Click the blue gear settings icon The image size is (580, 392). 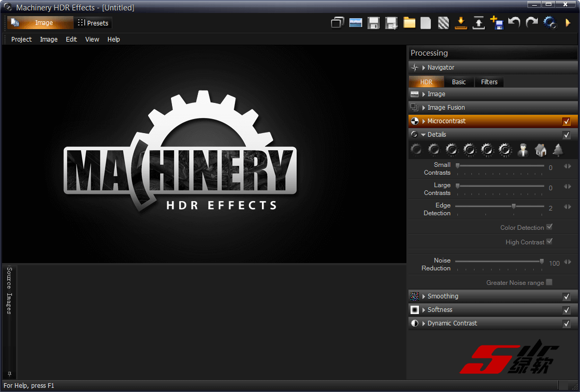tap(549, 23)
